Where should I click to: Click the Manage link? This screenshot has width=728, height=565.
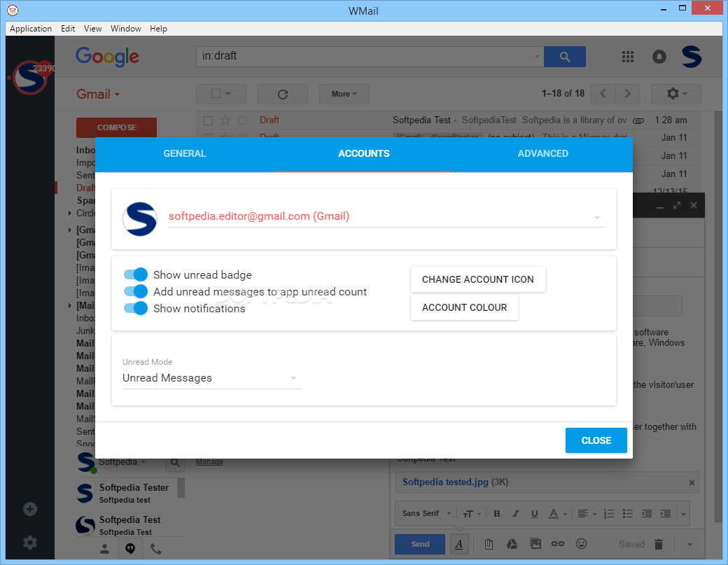tap(209, 462)
